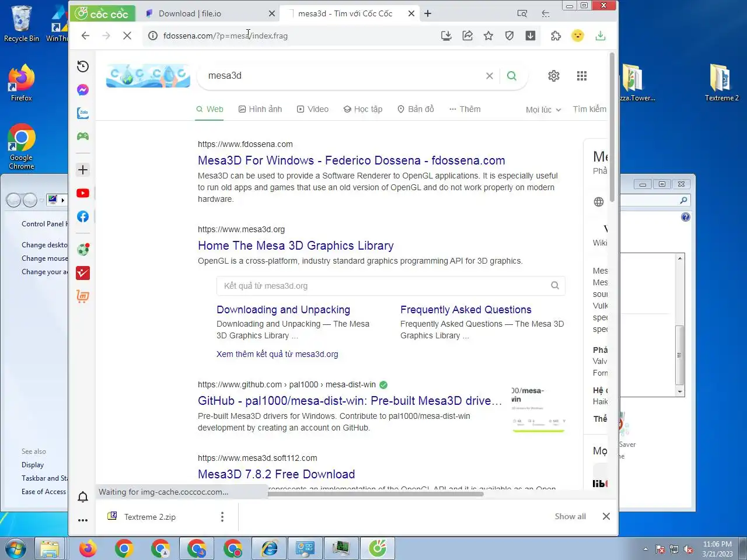
Task: Open GitHub pal1000/mesa-dist-win result
Action: (x=350, y=401)
